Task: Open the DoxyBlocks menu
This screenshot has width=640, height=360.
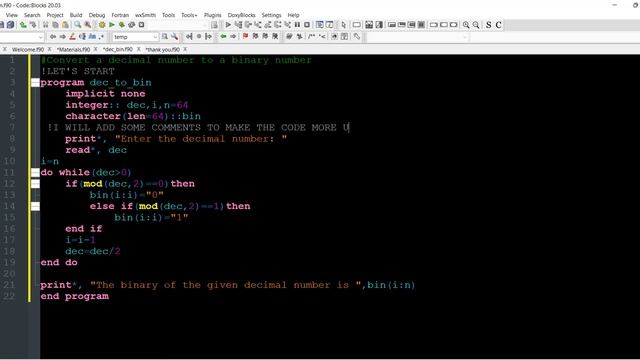Action: pos(241,15)
